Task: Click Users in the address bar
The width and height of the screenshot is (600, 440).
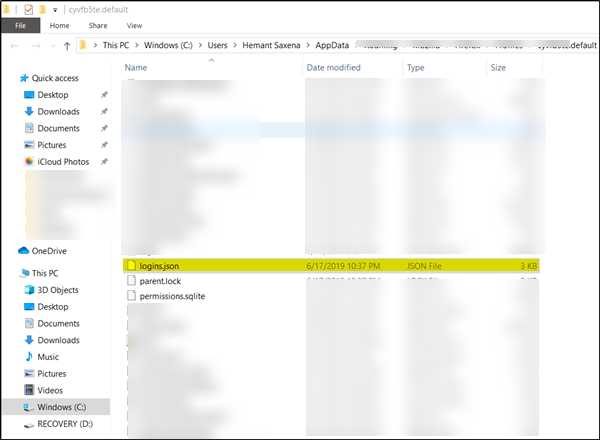Action: 217,45
